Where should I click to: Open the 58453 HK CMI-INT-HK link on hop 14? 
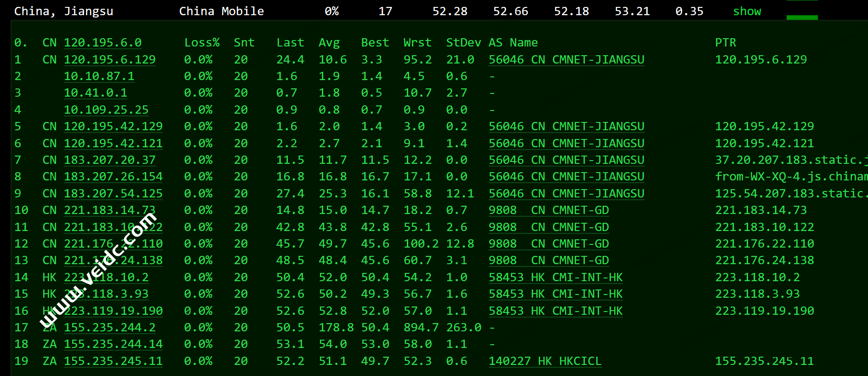point(556,278)
